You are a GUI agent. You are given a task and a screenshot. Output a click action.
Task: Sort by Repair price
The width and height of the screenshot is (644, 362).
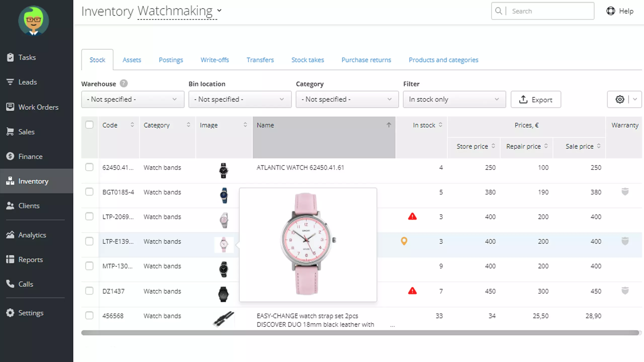pos(546,146)
